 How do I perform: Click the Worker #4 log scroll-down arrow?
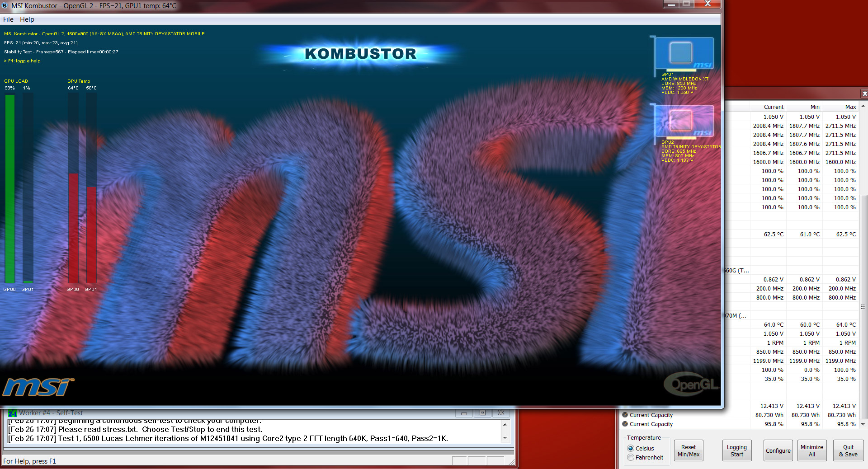[505, 438]
